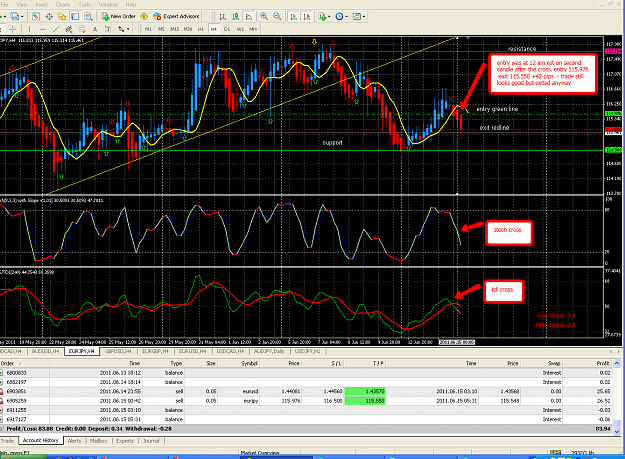Open the Alerts terminal tab
Image resolution: width=625 pixels, height=459 pixels.
coord(74,441)
